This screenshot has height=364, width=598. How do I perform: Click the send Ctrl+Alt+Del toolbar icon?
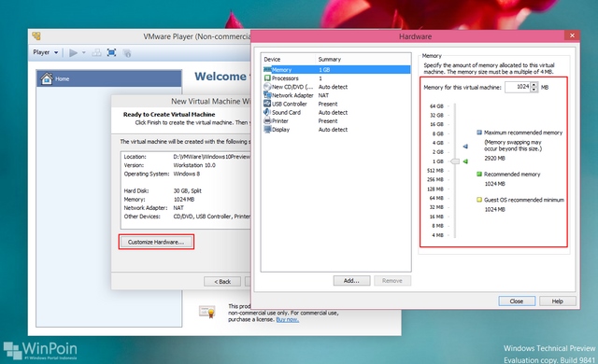pos(97,53)
